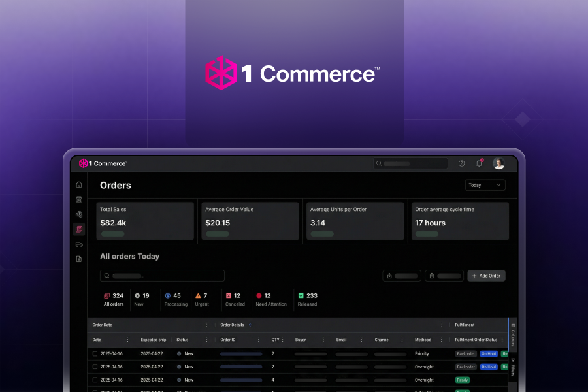Open the Order ID column three-dot menu

click(258, 340)
